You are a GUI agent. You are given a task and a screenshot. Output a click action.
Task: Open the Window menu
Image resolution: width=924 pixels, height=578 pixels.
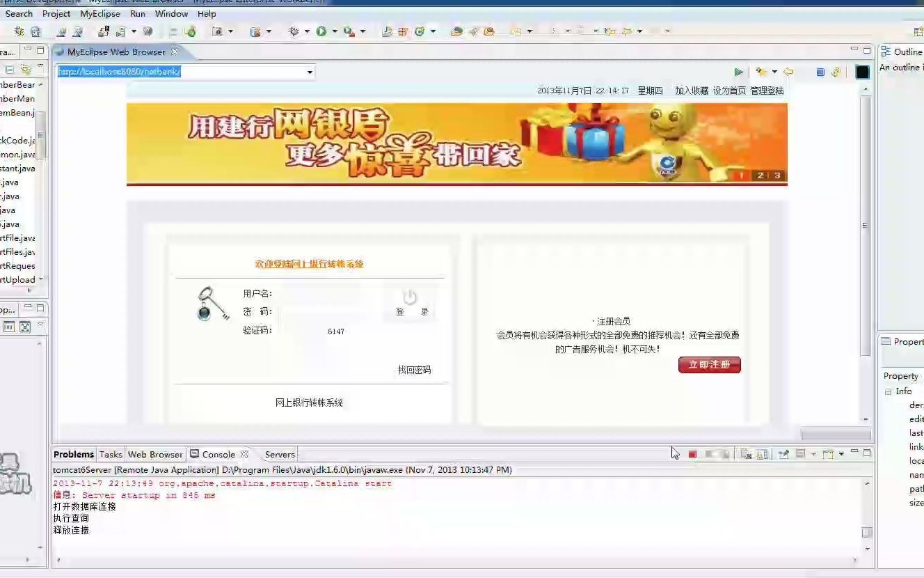171,13
